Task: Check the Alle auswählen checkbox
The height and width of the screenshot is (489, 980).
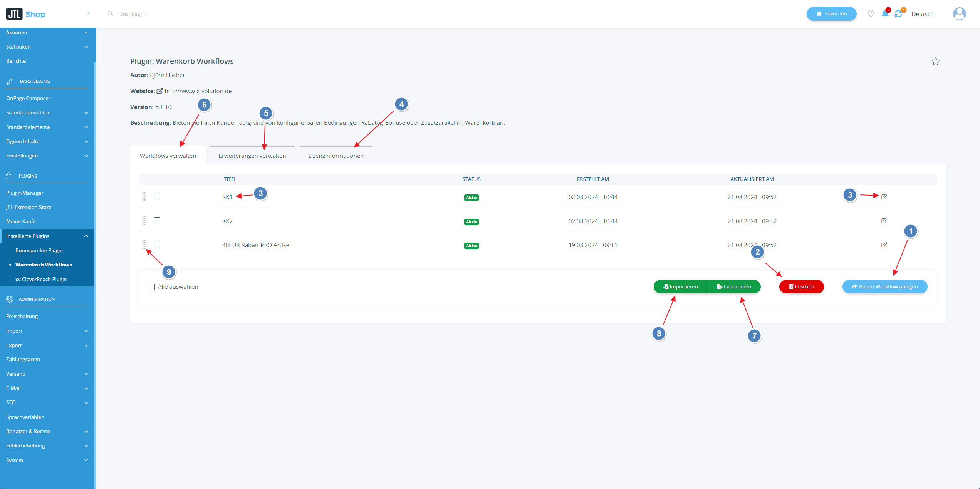Action: pyautogui.click(x=152, y=287)
